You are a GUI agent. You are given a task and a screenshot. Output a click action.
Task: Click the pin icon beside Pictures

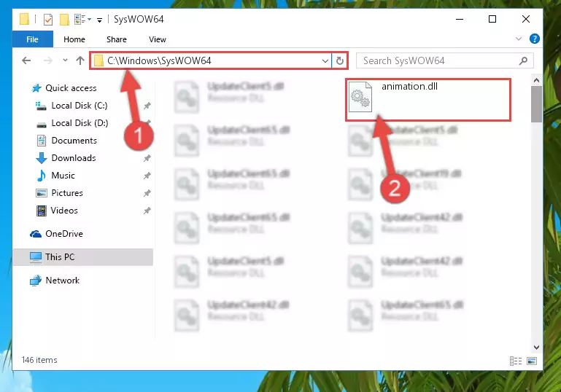tap(147, 193)
